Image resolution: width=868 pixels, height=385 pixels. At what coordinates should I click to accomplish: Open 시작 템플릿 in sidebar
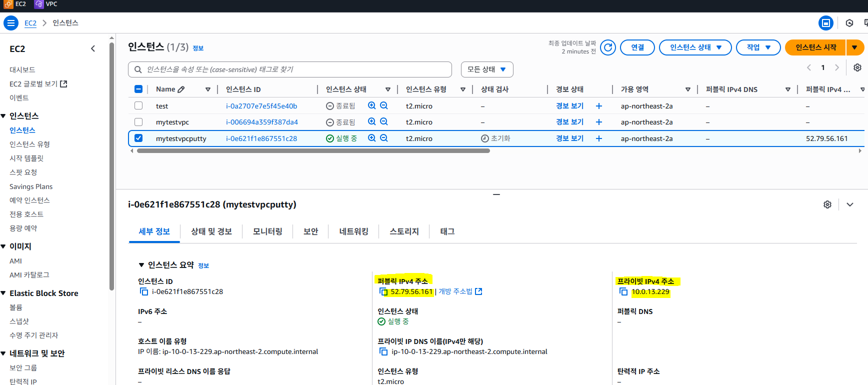click(x=26, y=158)
